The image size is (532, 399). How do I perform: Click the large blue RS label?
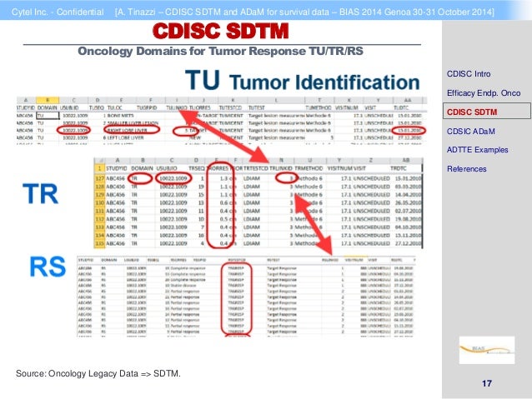(x=48, y=267)
